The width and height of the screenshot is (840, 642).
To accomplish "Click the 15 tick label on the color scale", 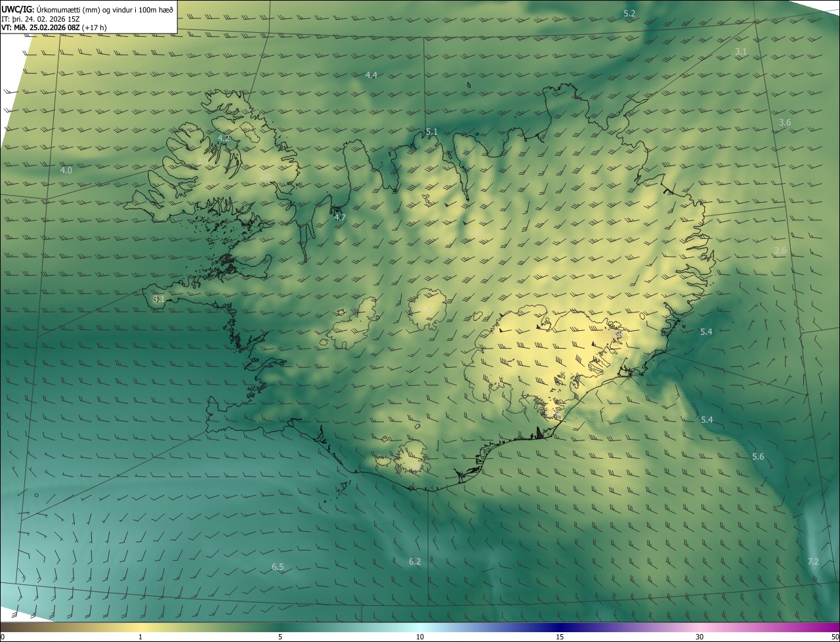I will (560, 637).
